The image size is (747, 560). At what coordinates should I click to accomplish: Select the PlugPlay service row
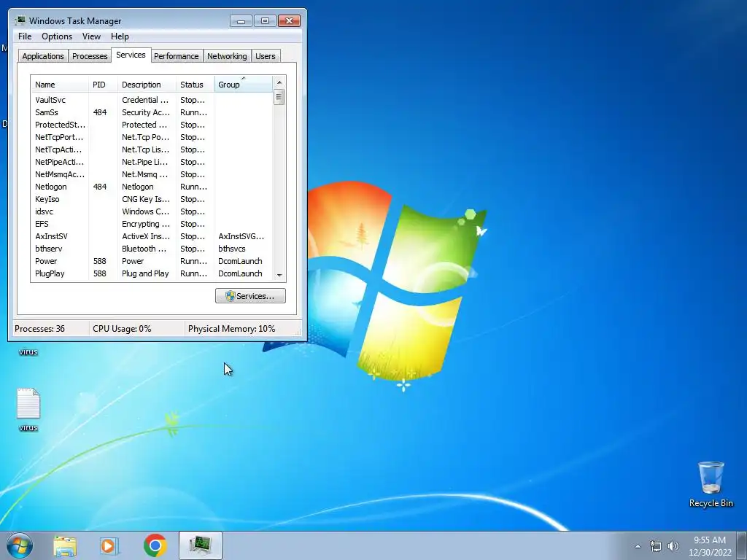point(152,273)
